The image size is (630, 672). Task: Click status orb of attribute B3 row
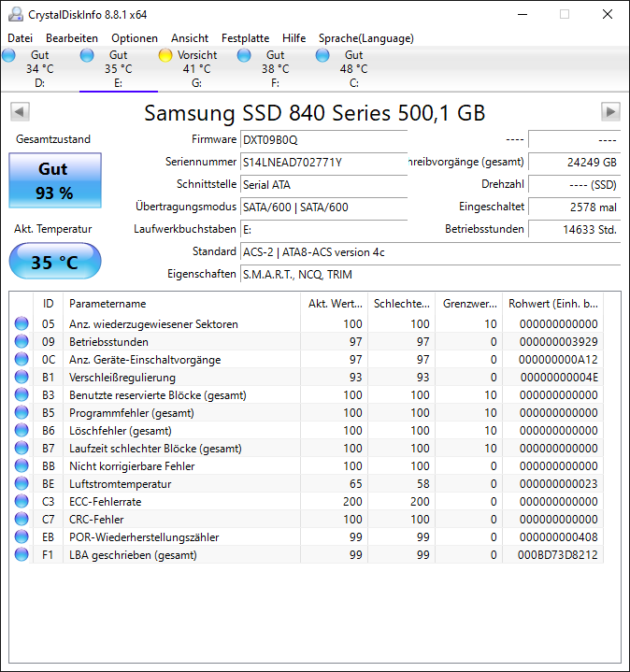[x=21, y=394]
